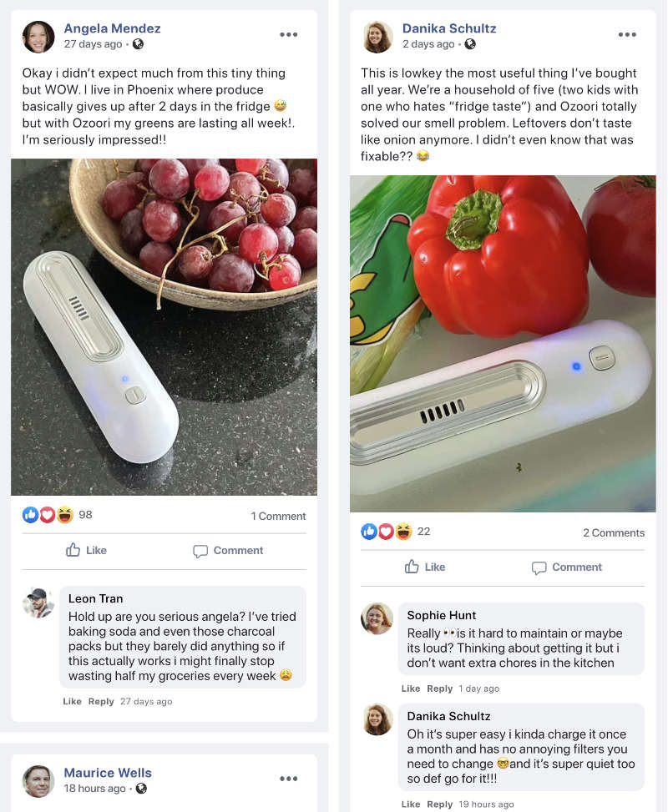This screenshot has height=812, width=668.
Task: Click globe privacy icon on Maurice's post
Action: click(141, 789)
